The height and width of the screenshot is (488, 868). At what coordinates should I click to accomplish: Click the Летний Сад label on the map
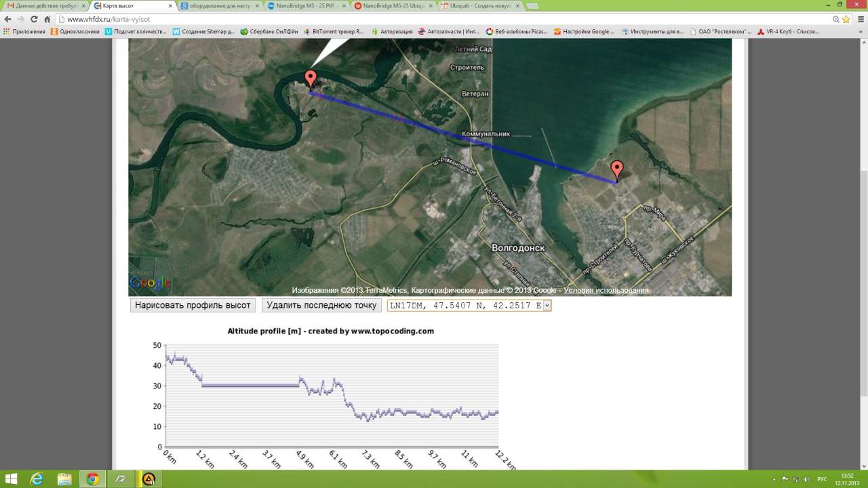(x=472, y=49)
